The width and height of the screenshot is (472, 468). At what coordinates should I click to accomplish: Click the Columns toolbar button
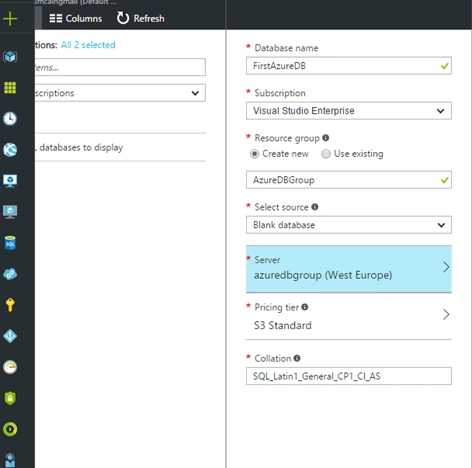(x=76, y=18)
